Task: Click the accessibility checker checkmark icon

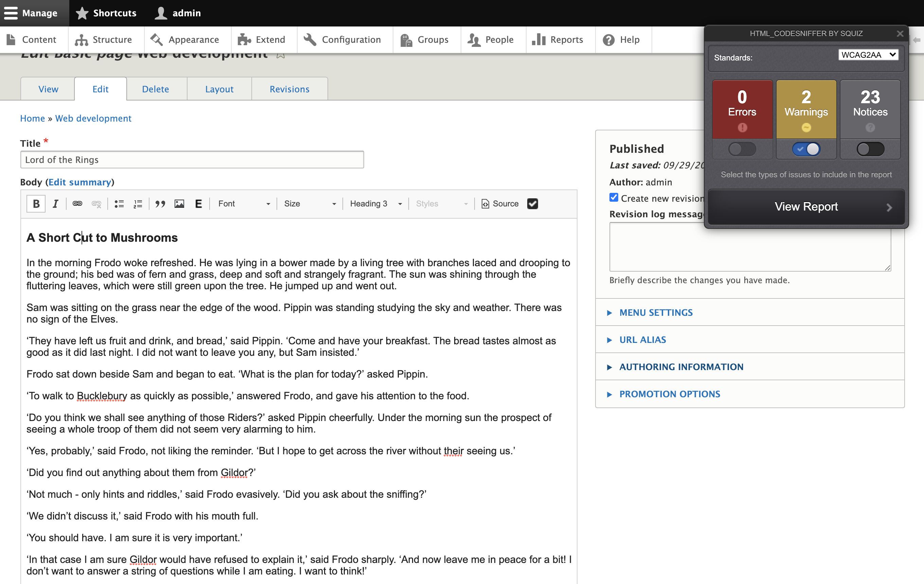Action: coord(533,204)
